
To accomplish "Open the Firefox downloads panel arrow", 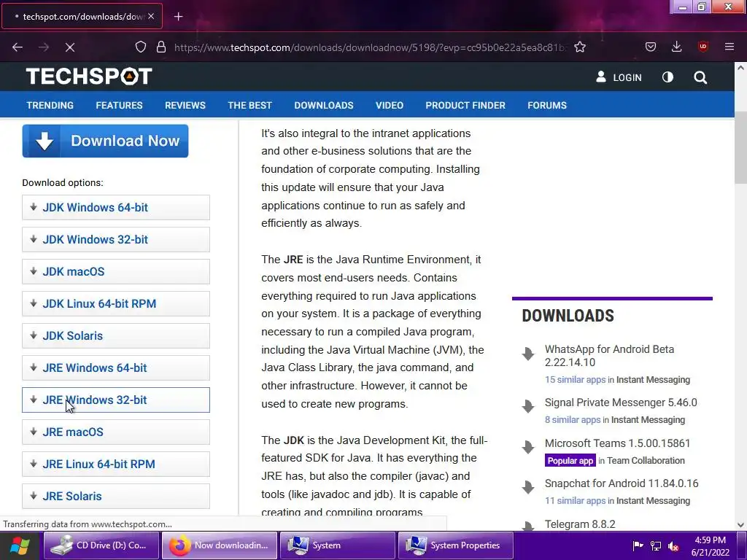I will point(676,47).
